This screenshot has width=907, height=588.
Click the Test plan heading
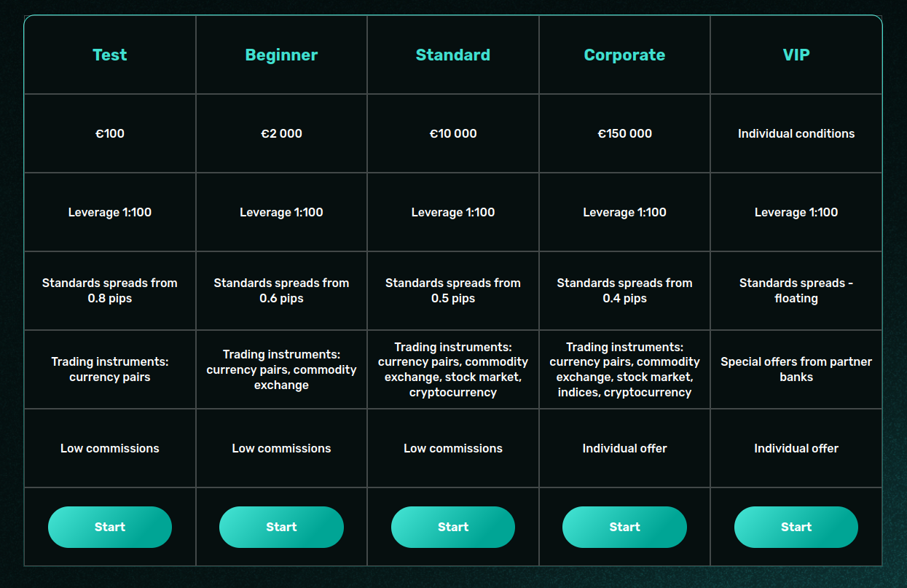[110, 55]
